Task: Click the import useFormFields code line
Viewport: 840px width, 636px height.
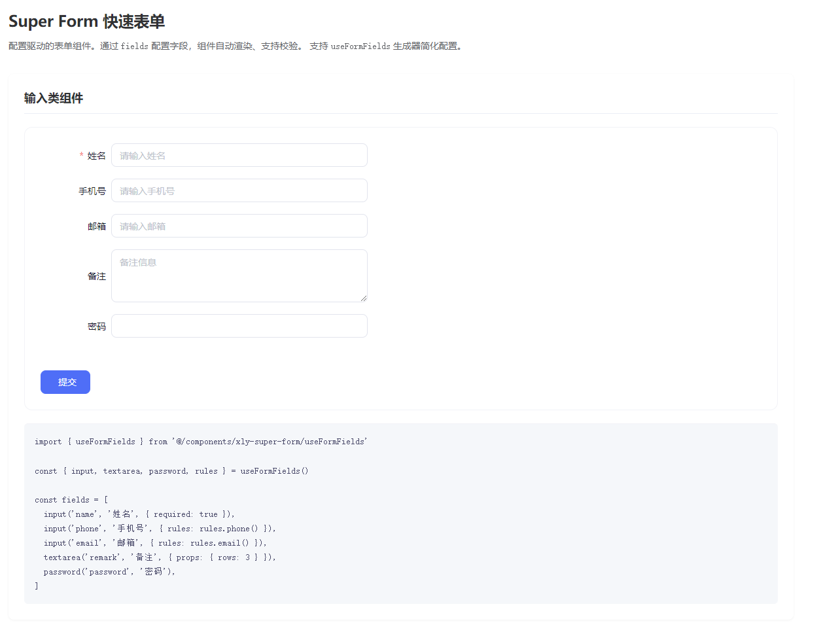Action: (x=201, y=442)
